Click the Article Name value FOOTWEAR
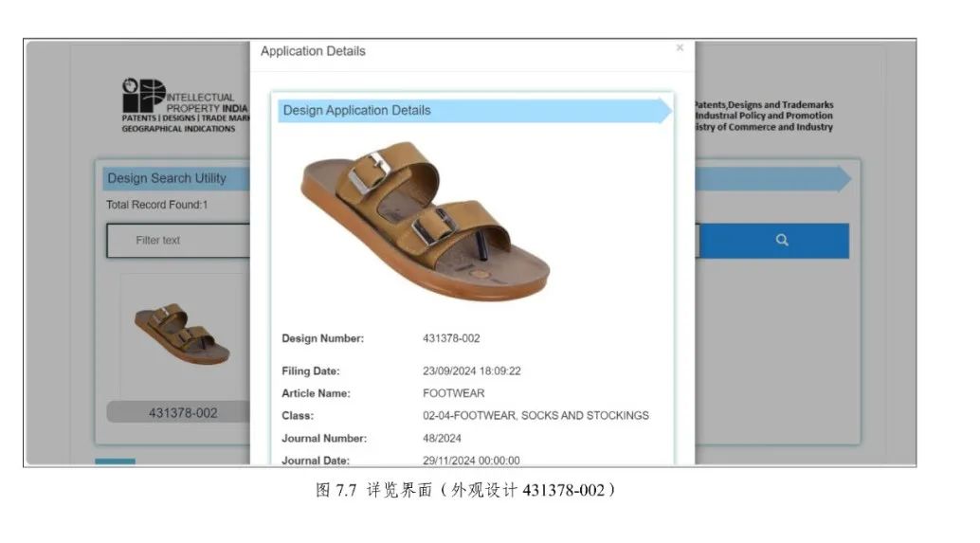This screenshot has height=543, width=980. (x=453, y=393)
